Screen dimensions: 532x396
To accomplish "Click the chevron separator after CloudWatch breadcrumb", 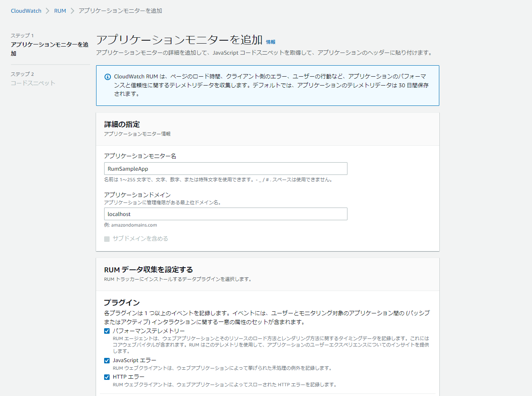I will (48, 11).
